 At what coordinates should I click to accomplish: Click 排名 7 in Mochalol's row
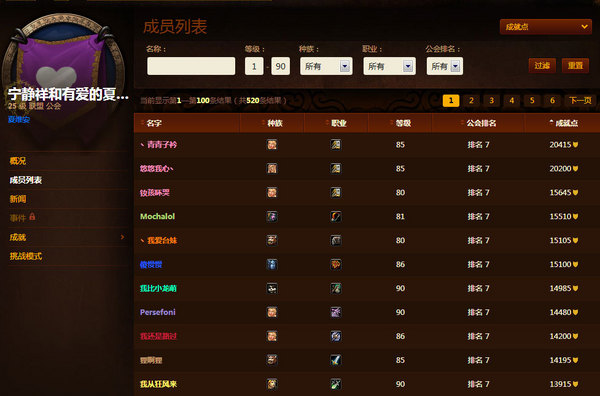pos(478,217)
